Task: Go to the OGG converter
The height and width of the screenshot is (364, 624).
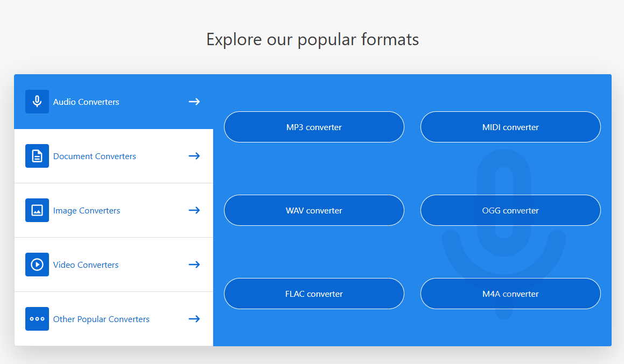Action: (x=510, y=210)
